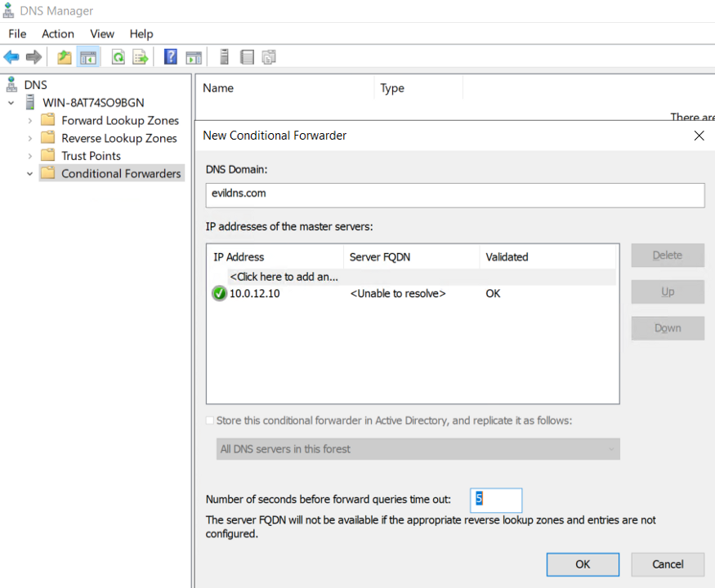The image size is (715, 588).
Task: Confirm the forwarder with OK button
Action: coord(583,564)
